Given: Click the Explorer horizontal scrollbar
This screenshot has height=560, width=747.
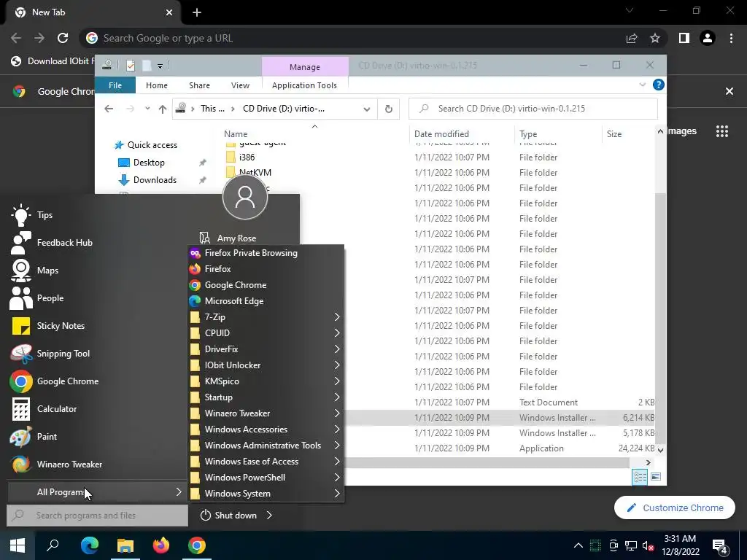Looking at the screenshot, I should (486, 462).
